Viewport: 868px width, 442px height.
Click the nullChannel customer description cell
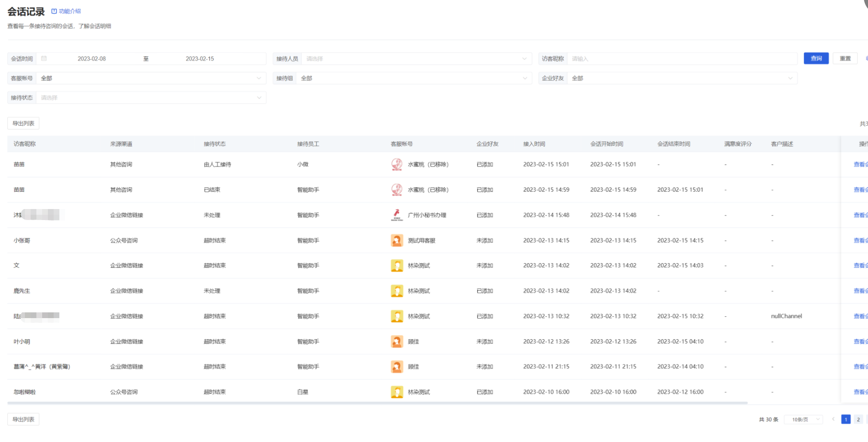coord(787,316)
